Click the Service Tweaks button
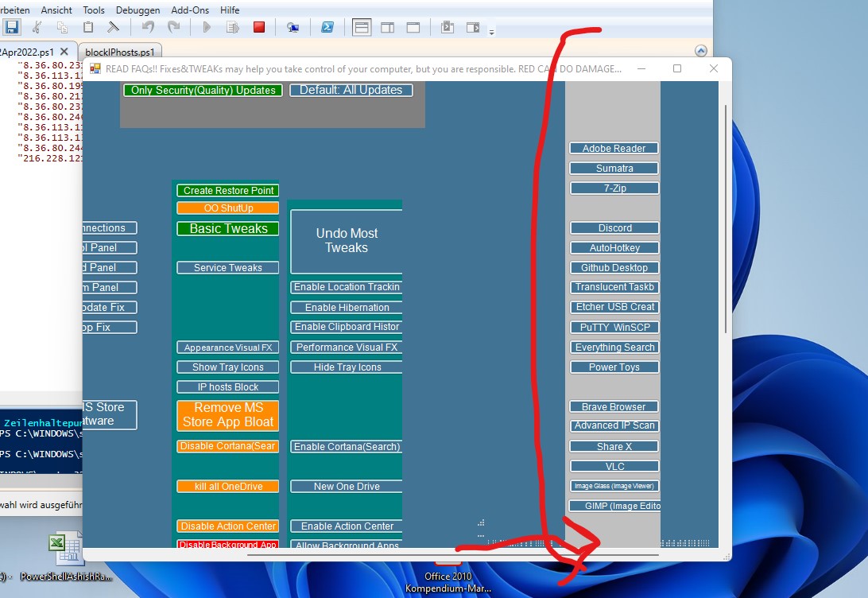The width and height of the screenshot is (868, 598). coord(228,268)
